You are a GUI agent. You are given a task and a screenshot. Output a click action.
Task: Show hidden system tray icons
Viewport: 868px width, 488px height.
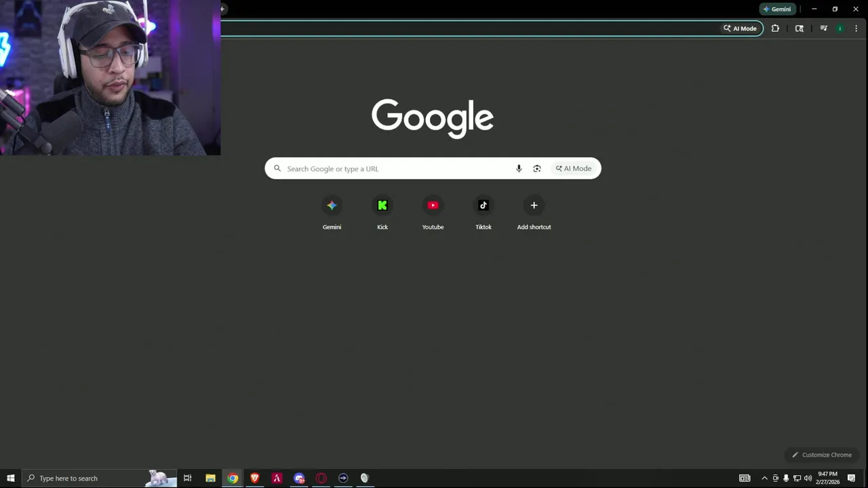pos(764,479)
